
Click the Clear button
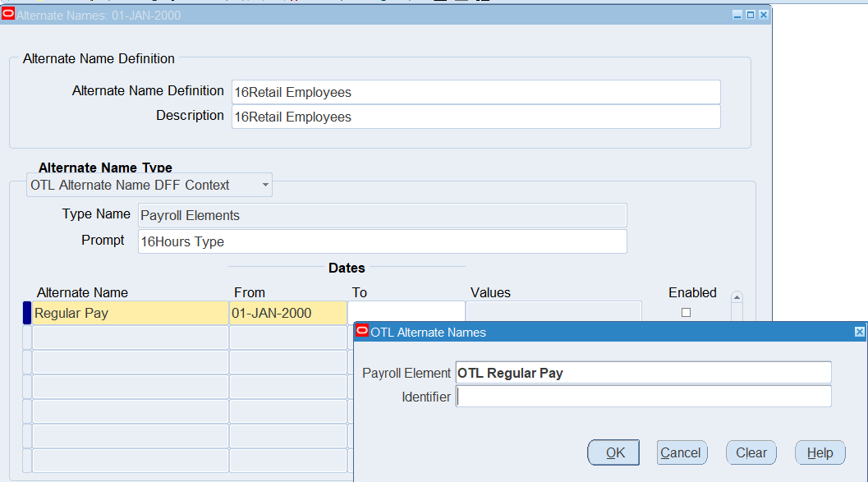[751, 452]
